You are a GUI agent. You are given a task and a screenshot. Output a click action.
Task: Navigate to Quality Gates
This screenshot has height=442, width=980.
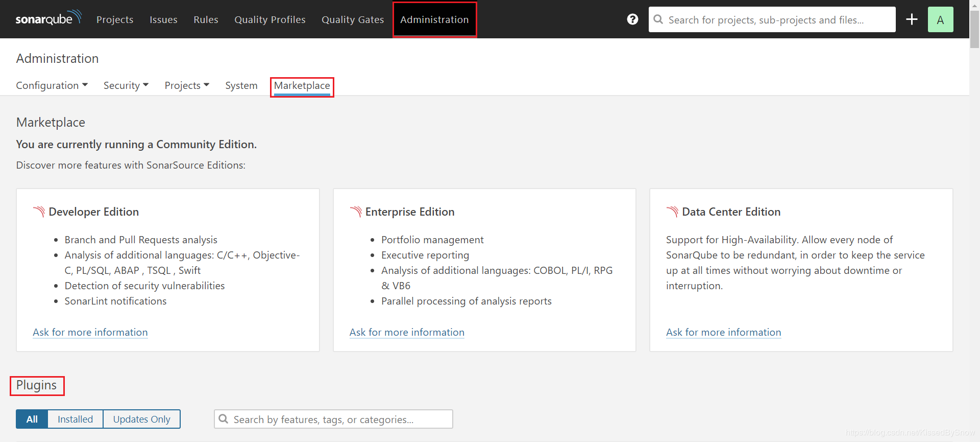[x=353, y=19]
